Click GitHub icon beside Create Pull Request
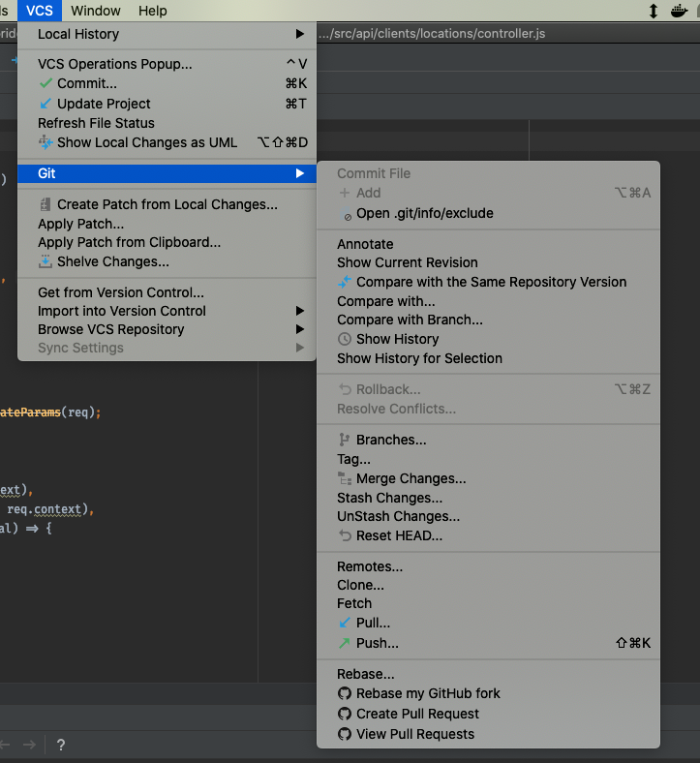The width and height of the screenshot is (700, 763). click(345, 714)
